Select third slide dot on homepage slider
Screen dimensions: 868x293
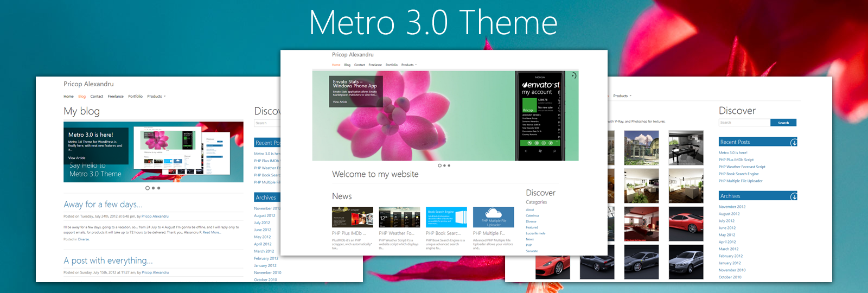[x=449, y=165]
